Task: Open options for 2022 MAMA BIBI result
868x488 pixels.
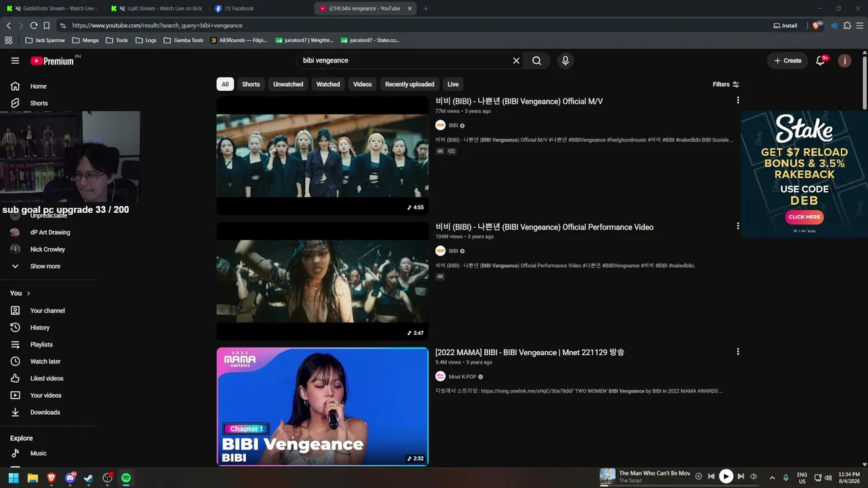Action: pyautogui.click(x=738, y=352)
